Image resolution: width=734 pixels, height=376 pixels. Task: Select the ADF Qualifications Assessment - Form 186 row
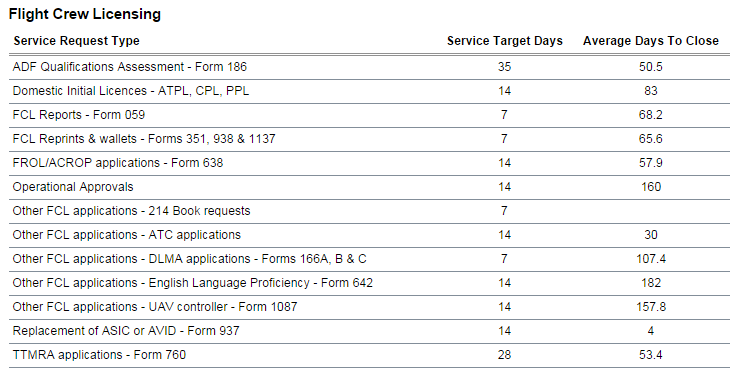tap(369, 67)
